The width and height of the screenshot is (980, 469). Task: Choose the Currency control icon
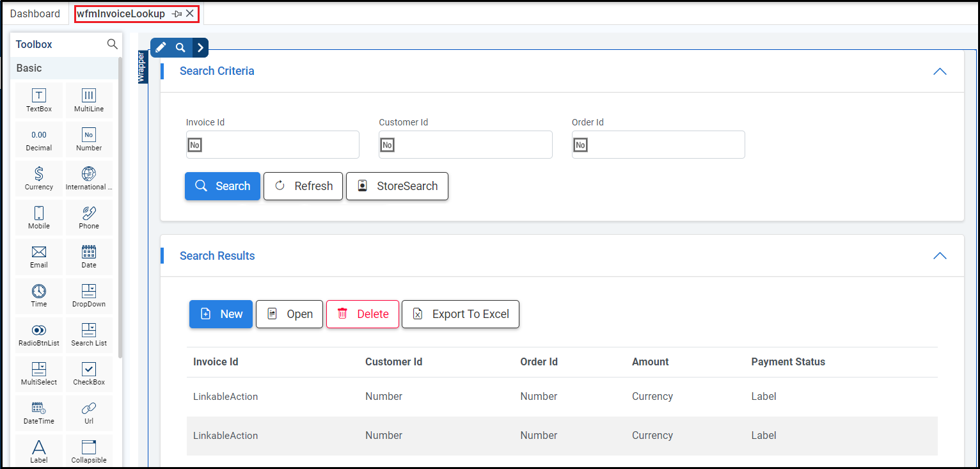coord(39,178)
